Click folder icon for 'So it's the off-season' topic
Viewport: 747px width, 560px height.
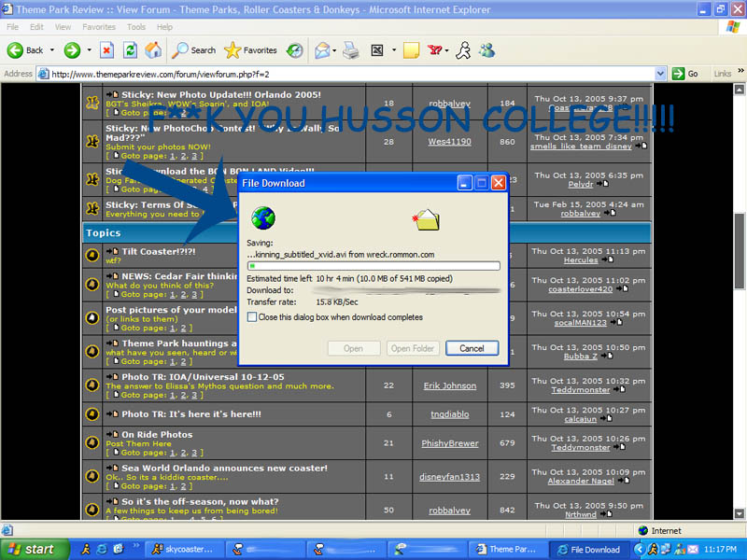92,509
